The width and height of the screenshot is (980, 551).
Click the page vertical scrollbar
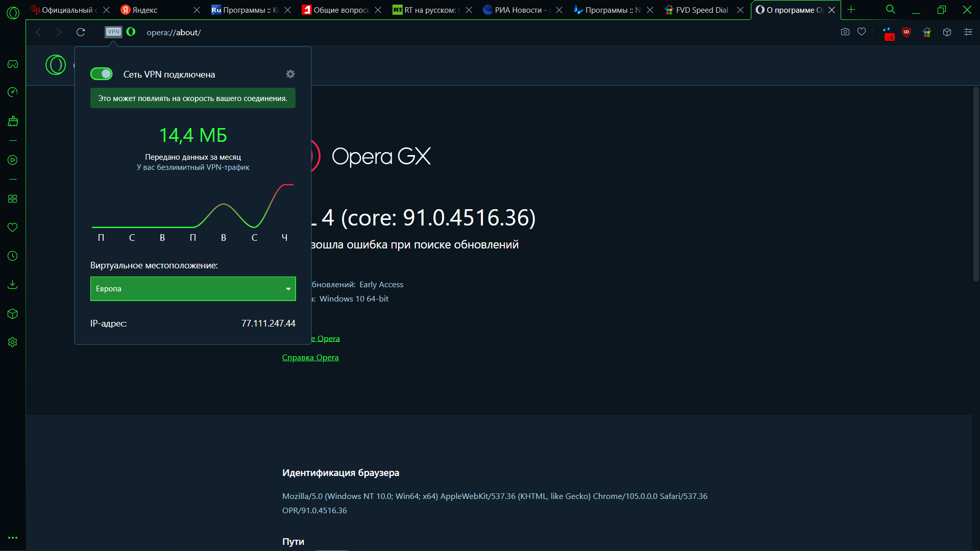[x=975, y=184]
